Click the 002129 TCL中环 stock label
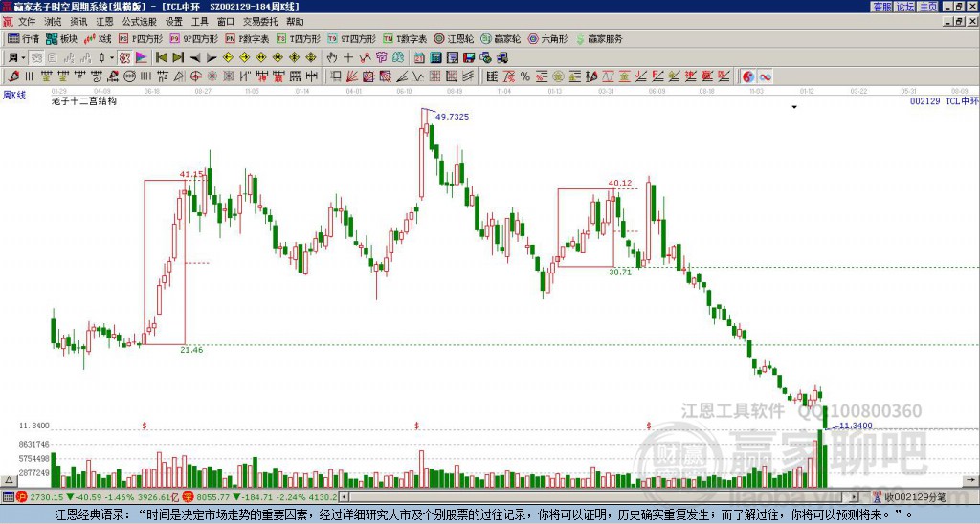 click(x=944, y=100)
